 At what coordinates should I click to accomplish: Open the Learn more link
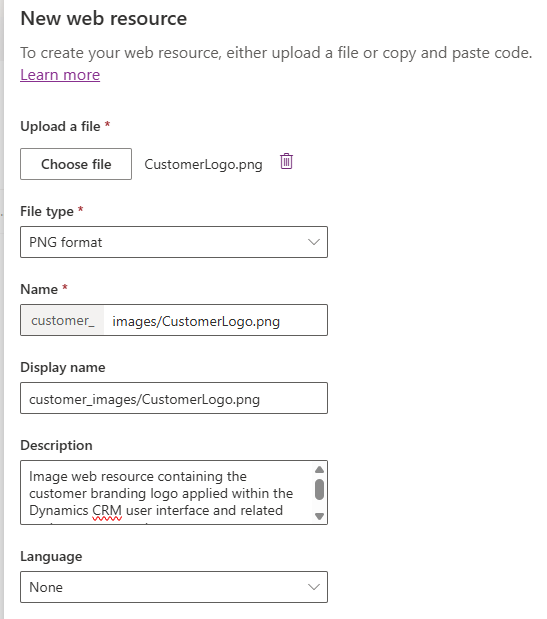click(60, 75)
